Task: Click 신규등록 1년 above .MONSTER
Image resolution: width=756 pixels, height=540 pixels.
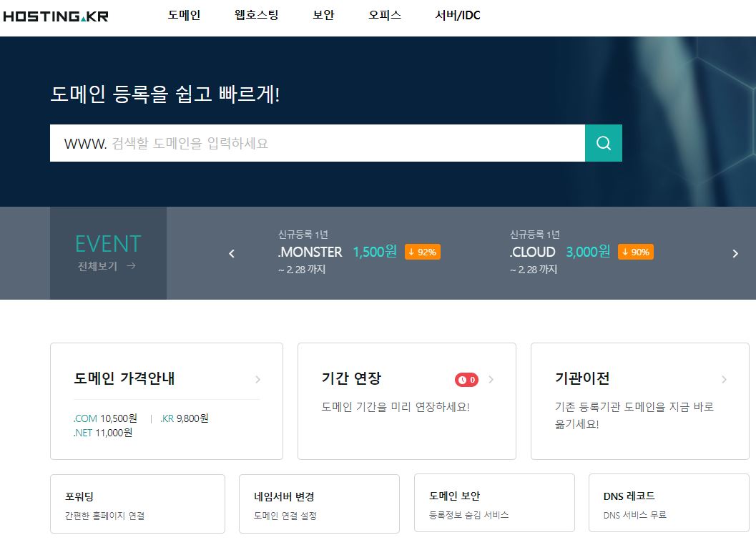Action: 303,235
